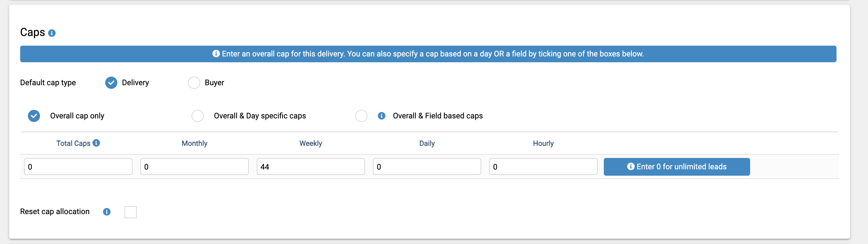
Task: Select the Delivery cap type radio
Action: point(111,83)
